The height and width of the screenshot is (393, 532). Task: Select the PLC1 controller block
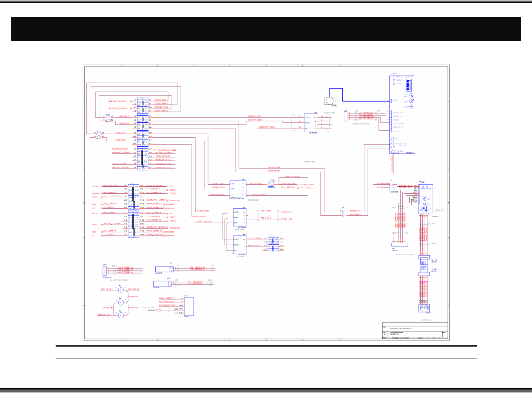[189, 306]
